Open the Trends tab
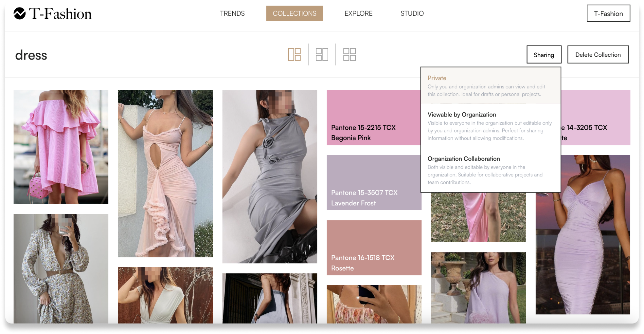The image size is (644, 334). point(232,13)
